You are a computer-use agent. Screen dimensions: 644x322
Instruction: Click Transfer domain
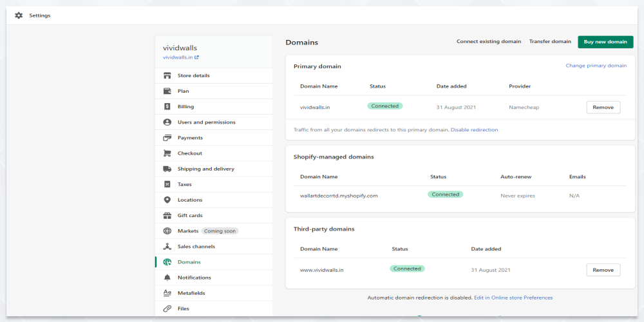coord(550,41)
